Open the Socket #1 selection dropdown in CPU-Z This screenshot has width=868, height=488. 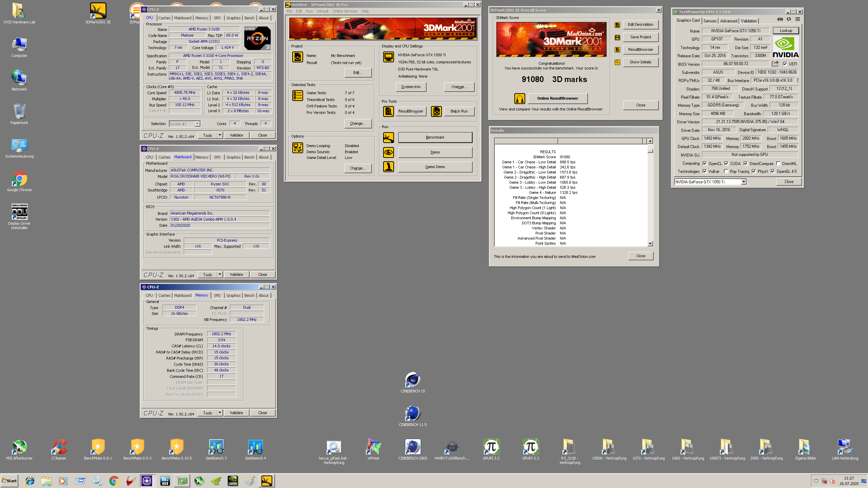pos(197,124)
